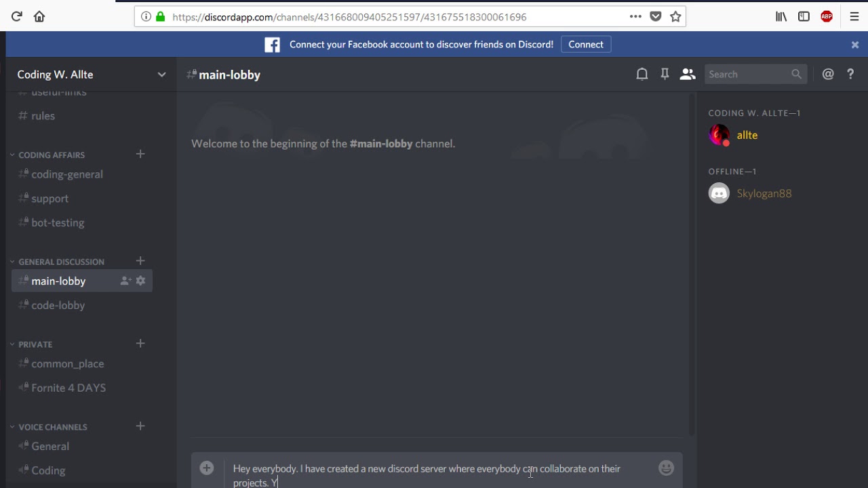
Task: Click the Connect Facebook button
Action: [x=586, y=45]
